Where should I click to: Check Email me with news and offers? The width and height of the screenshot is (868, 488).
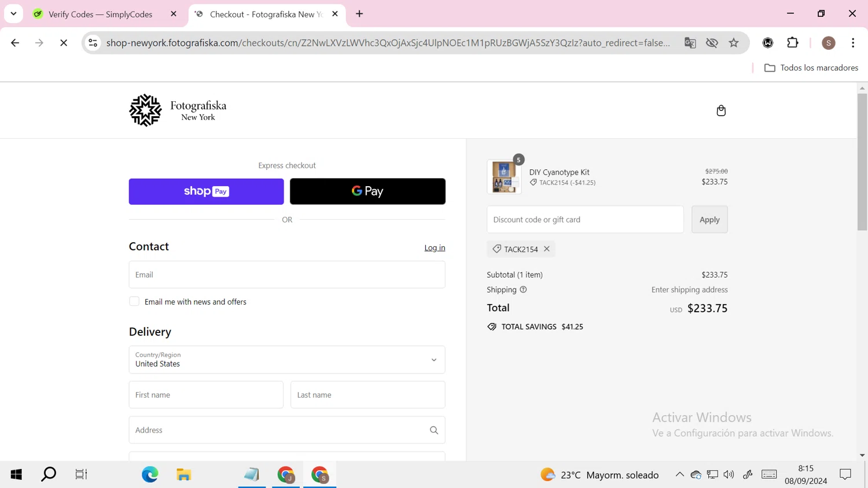click(134, 301)
